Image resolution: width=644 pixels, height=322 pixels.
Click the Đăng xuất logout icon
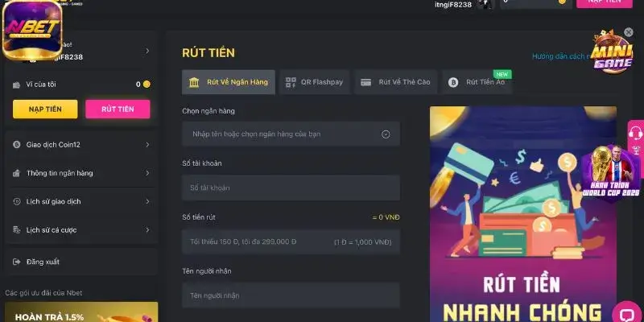(16, 262)
